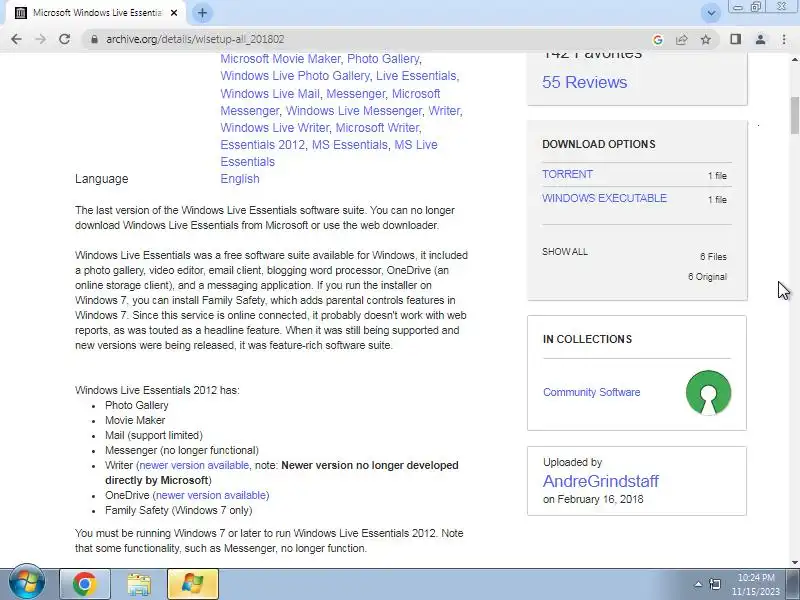Click the Community Software collection logo
The image size is (800, 600).
(708, 392)
